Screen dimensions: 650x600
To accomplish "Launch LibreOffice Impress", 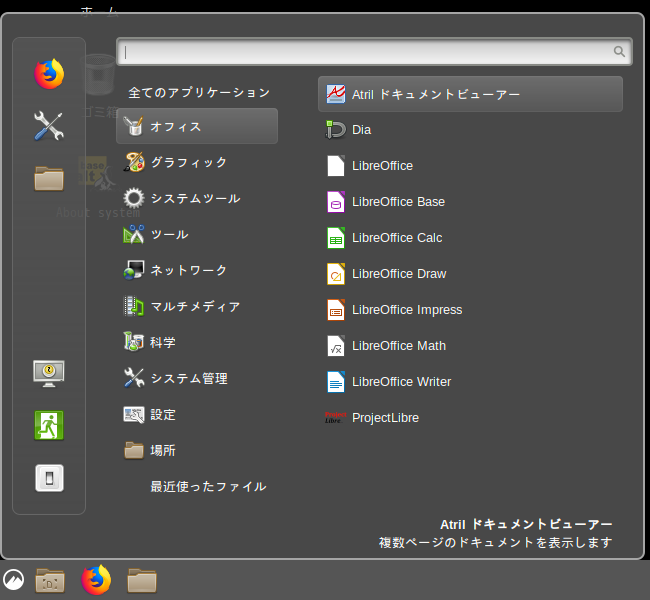I will click(x=470, y=310).
